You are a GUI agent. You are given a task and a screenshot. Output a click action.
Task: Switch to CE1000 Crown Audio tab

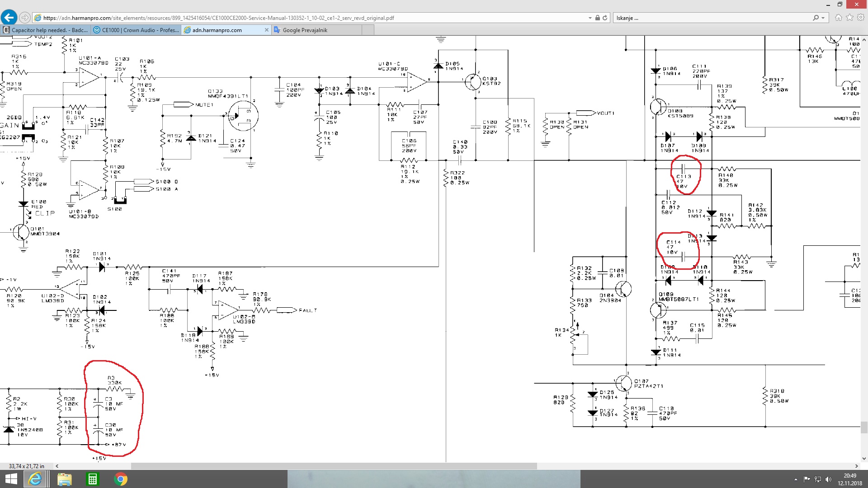click(136, 30)
